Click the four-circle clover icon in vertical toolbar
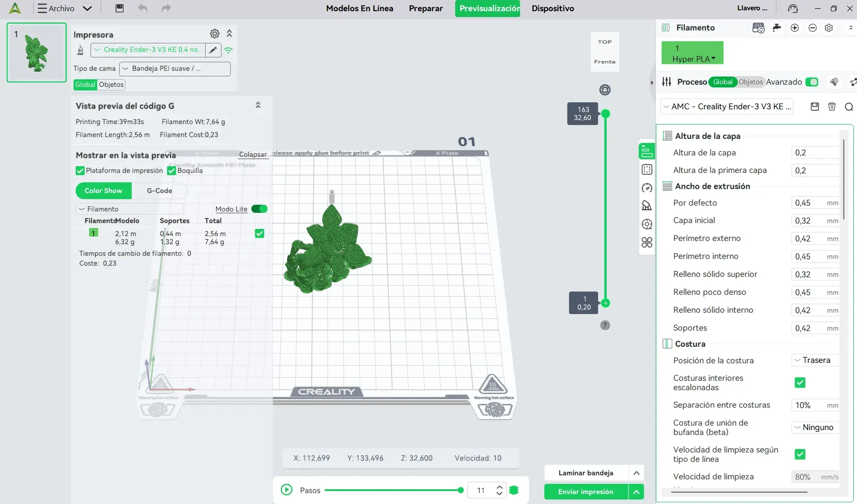The height and width of the screenshot is (504, 857). [647, 242]
